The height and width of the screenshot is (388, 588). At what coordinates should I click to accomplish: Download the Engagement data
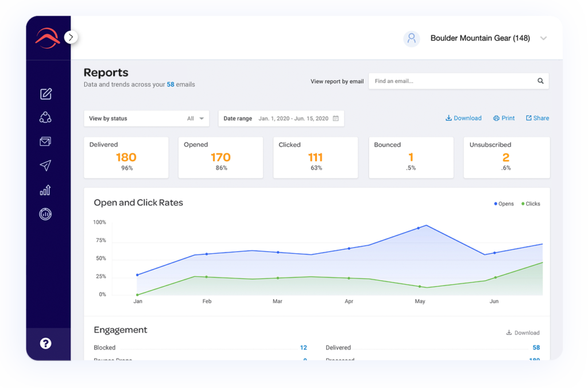[x=523, y=333]
